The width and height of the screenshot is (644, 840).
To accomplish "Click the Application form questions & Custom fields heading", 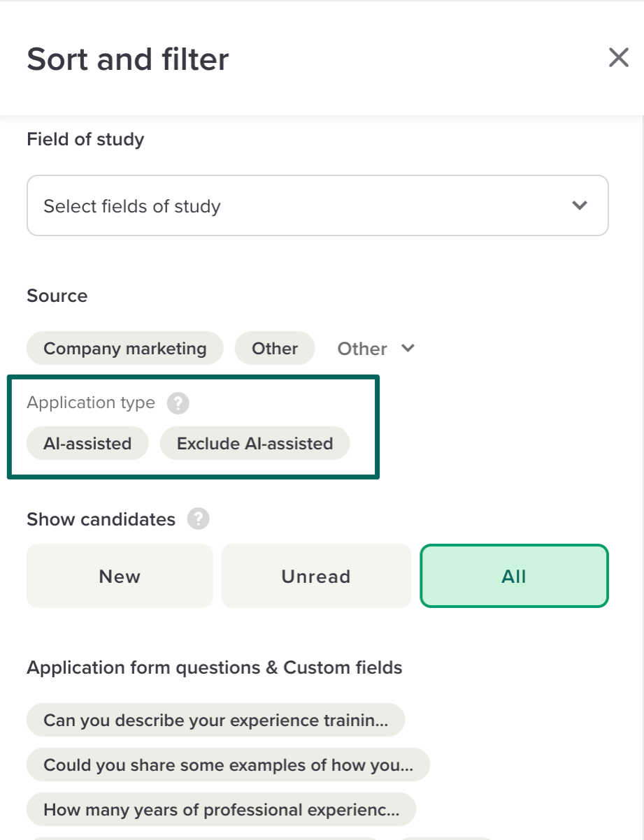I will click(215, 667).
